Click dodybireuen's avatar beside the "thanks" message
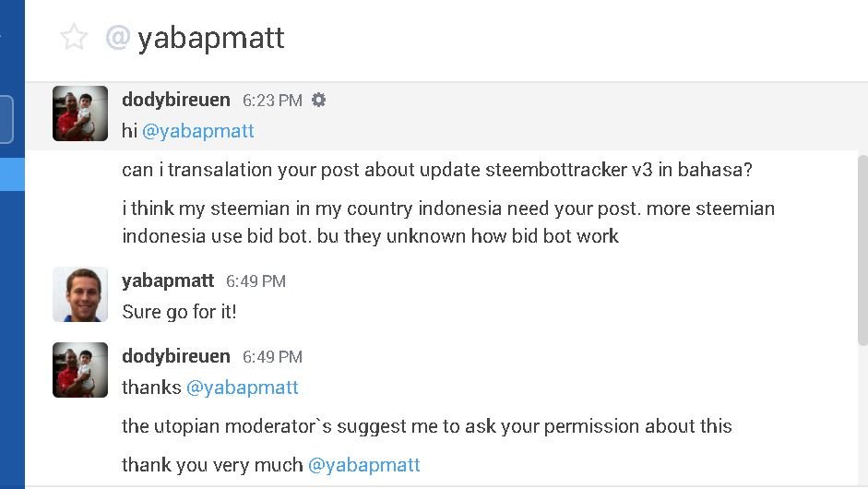Screen dimensions: 868x489 tap(80, 370)
